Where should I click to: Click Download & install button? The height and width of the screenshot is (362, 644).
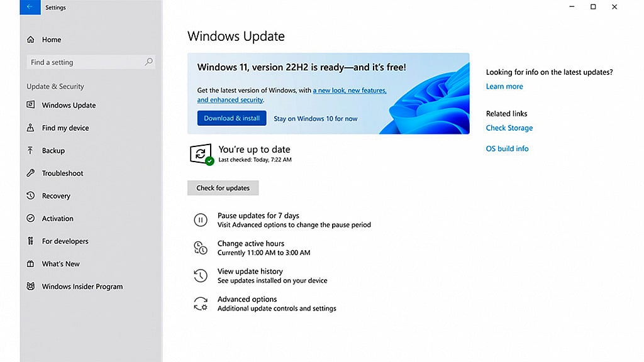click(x=231, y=118)
